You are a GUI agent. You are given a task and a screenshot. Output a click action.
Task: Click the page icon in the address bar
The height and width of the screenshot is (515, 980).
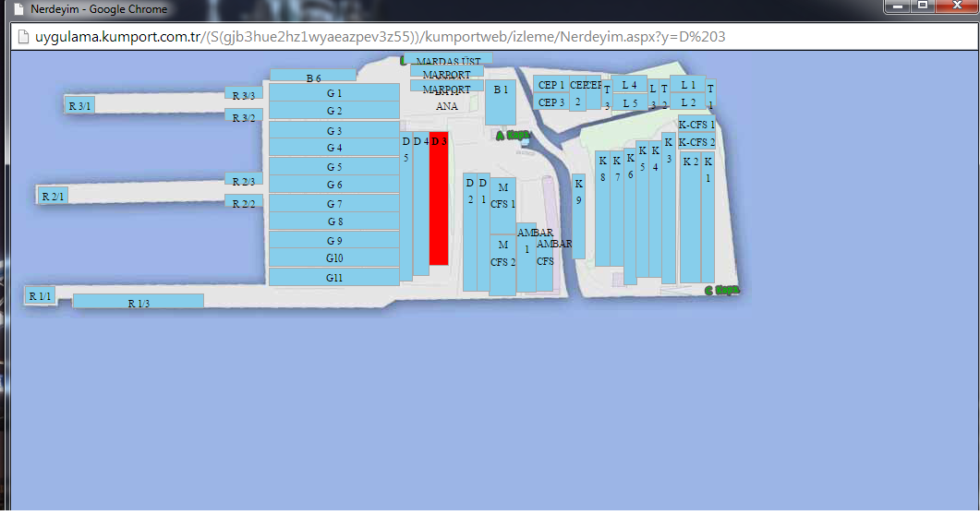click(x=23, y=37)
